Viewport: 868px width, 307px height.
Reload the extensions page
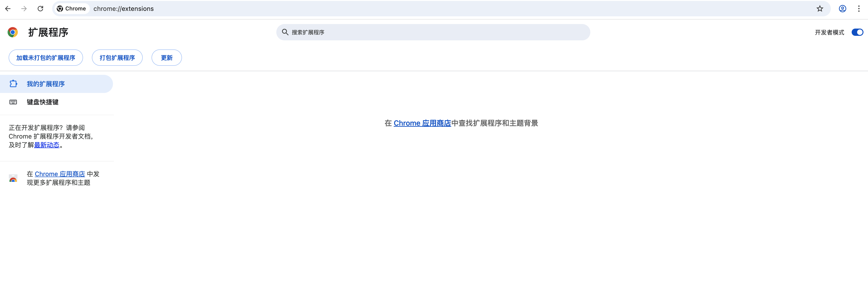pos(40,9)
